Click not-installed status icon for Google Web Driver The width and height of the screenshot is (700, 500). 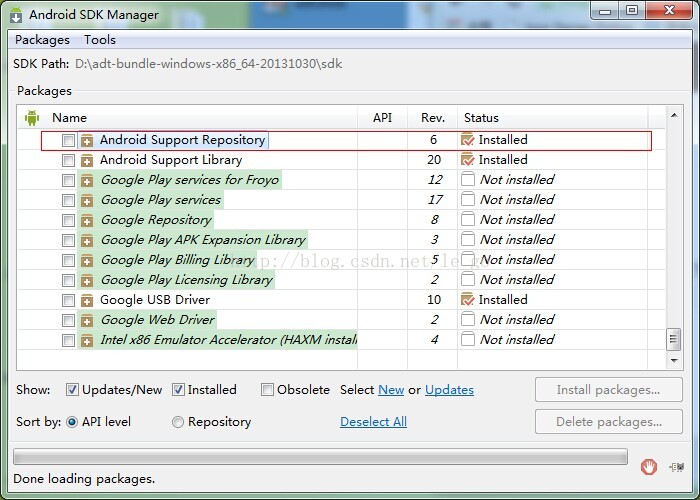click(467, 319)
